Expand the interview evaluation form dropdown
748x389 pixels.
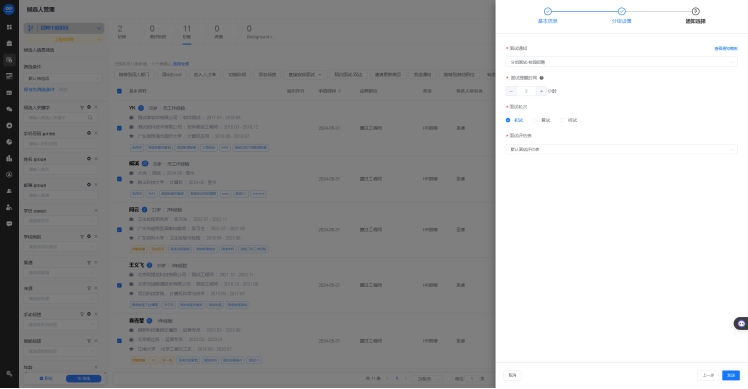[621, 149]
